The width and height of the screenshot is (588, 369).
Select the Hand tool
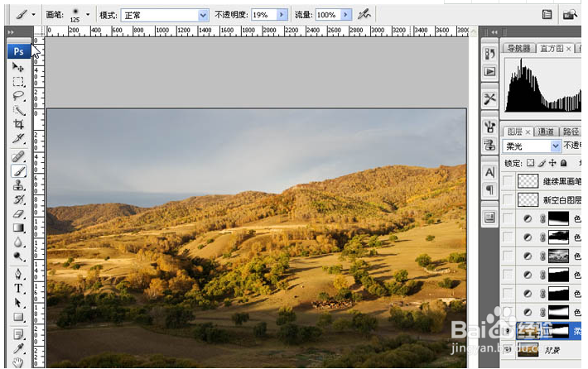coord(18,362)
